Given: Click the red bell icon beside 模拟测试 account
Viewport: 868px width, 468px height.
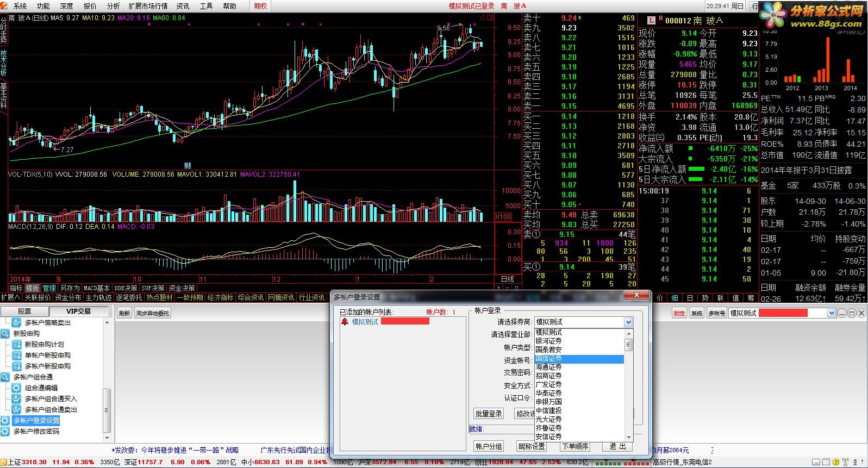Looking at the screenshot, I should coord(345,322).
